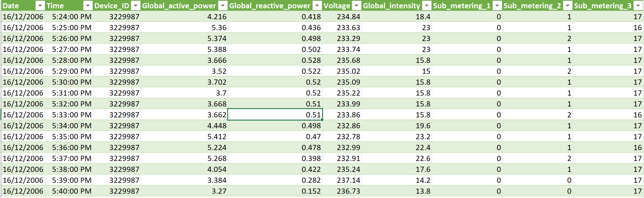Select intensity value 23.2
Screen dimensions: 644x198
click(x=397, y=137)
